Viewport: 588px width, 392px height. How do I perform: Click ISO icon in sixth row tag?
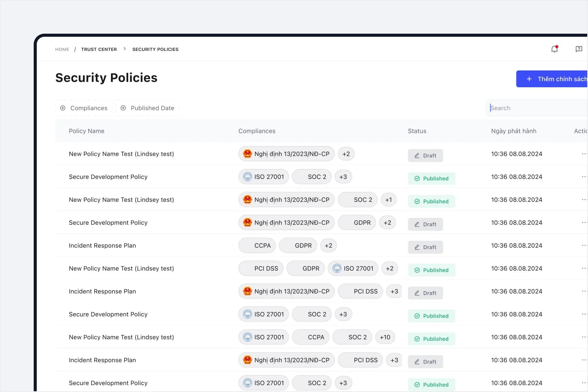pyautogui.click(x=337, y=269)
